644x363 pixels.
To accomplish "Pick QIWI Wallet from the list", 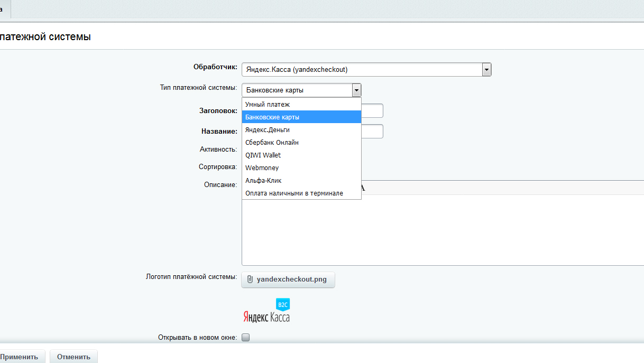I will [x=301, y=155].
